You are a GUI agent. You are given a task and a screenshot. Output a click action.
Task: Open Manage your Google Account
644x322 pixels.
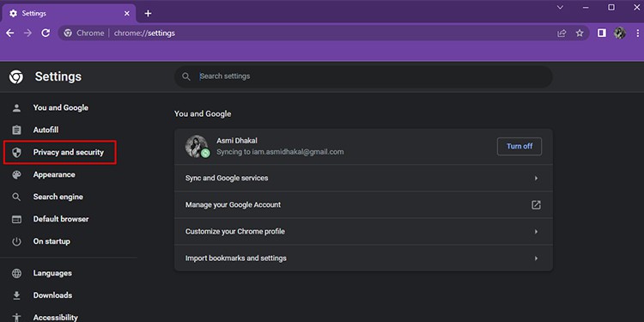(x=363, y=205)
